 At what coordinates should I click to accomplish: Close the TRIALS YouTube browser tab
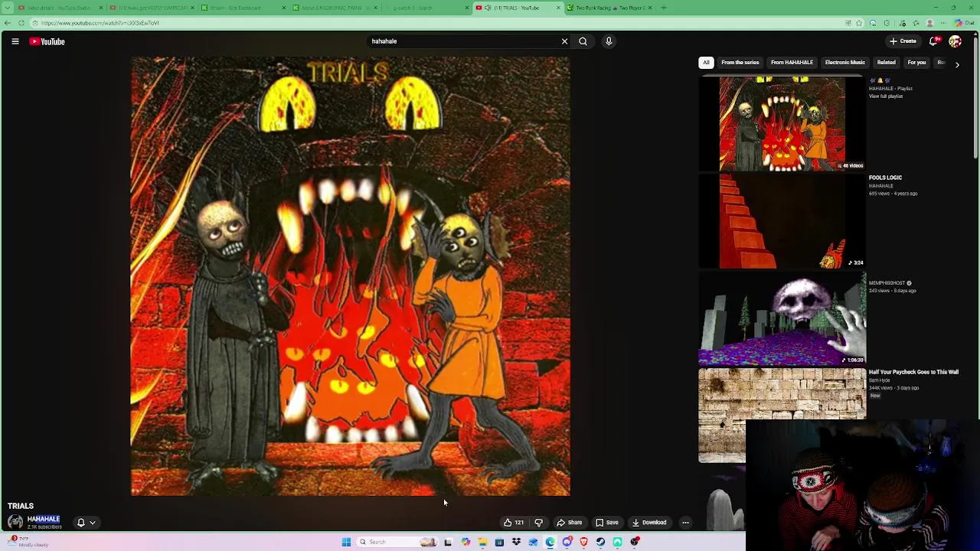tap(559, 8)
